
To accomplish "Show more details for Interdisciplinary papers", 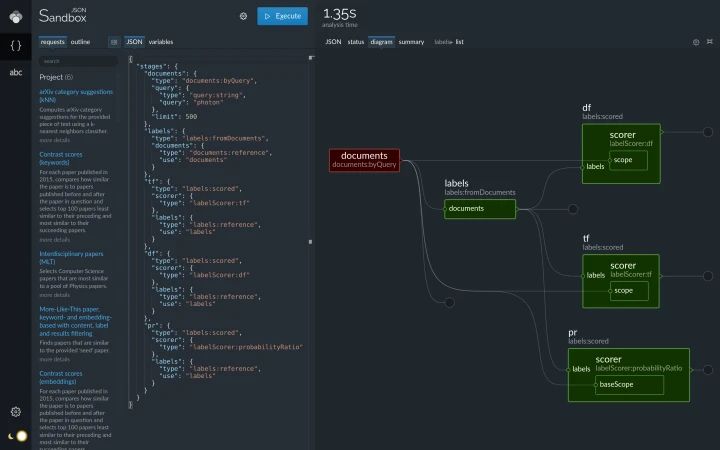I will tap(55, 295).
